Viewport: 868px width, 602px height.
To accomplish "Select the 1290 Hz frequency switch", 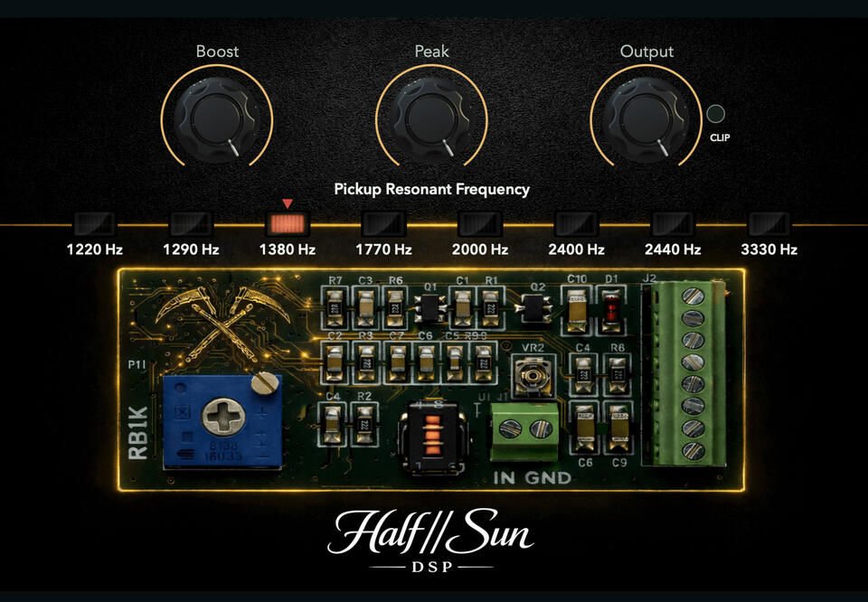I will 191,223.
